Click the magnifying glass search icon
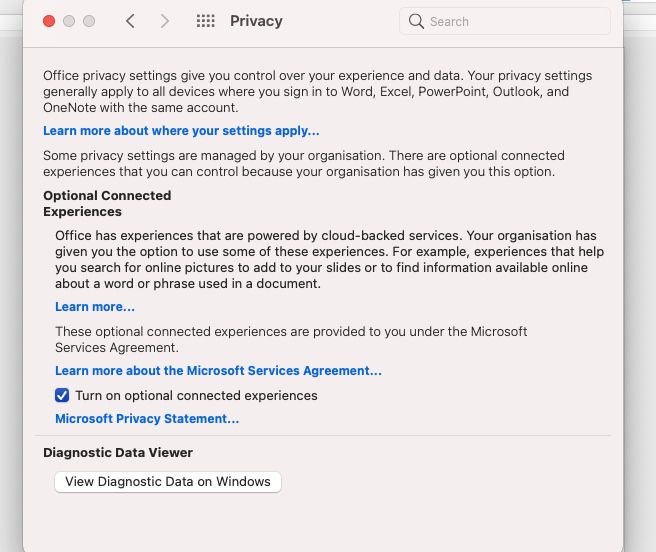The height and width of the screenshot is (552, 656). [416, 21]
